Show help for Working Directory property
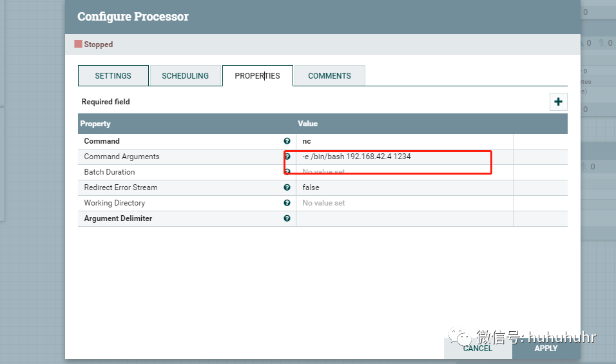The width and height of the screenshot is (616, 364). 287,203
